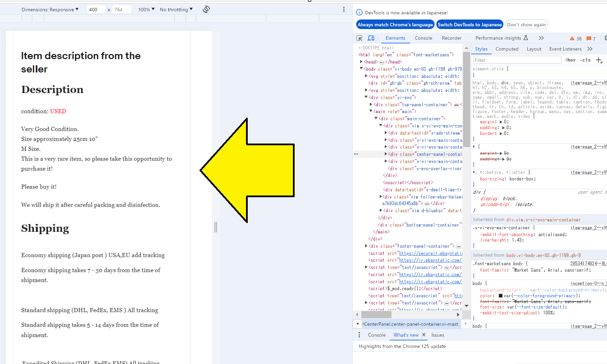Toggle the device toolbar icon
Viewport: 607px width, 364px height.
[371, 38]
